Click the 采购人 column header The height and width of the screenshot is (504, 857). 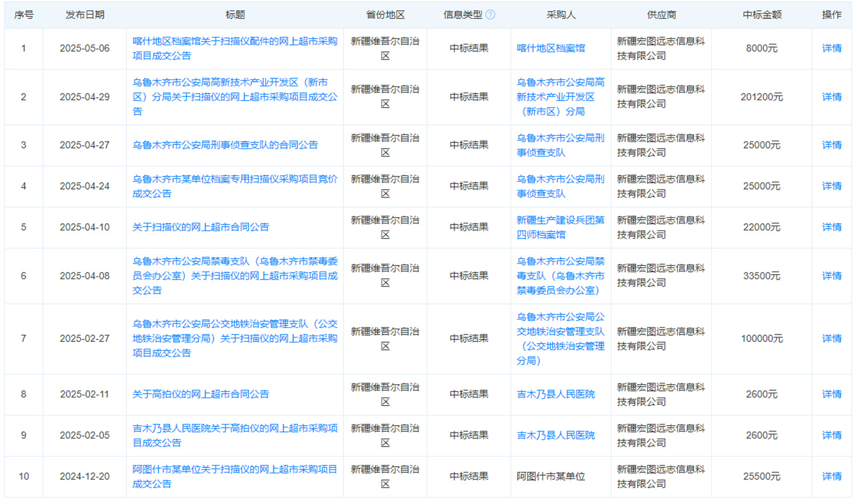point(561,15)
